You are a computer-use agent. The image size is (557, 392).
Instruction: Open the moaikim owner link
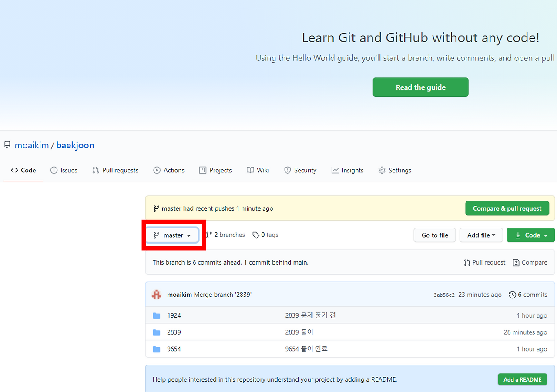coord(32,145)
